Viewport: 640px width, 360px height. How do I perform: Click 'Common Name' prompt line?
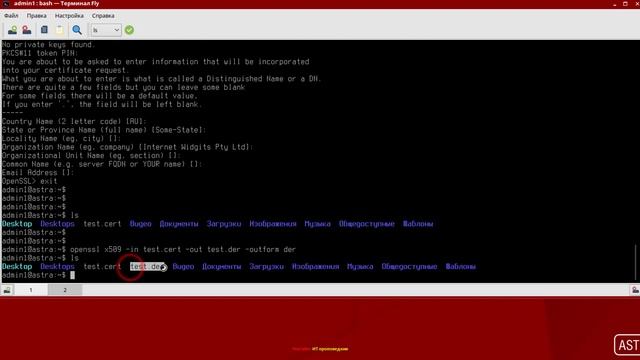(x=102, y=164)
